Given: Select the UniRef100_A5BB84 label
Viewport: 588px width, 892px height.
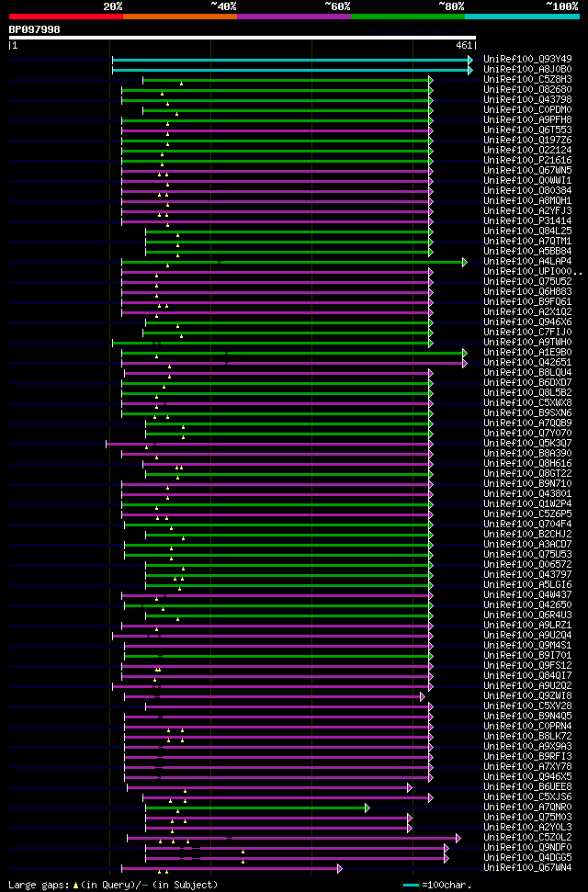Looking at the screenshot, I should tap(527, 252).
